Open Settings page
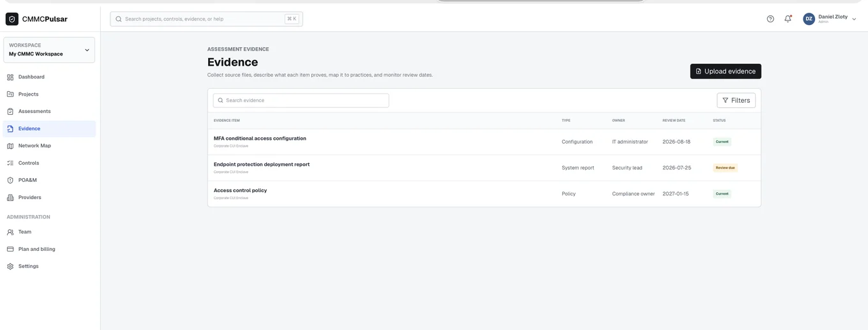 point(49,267)
